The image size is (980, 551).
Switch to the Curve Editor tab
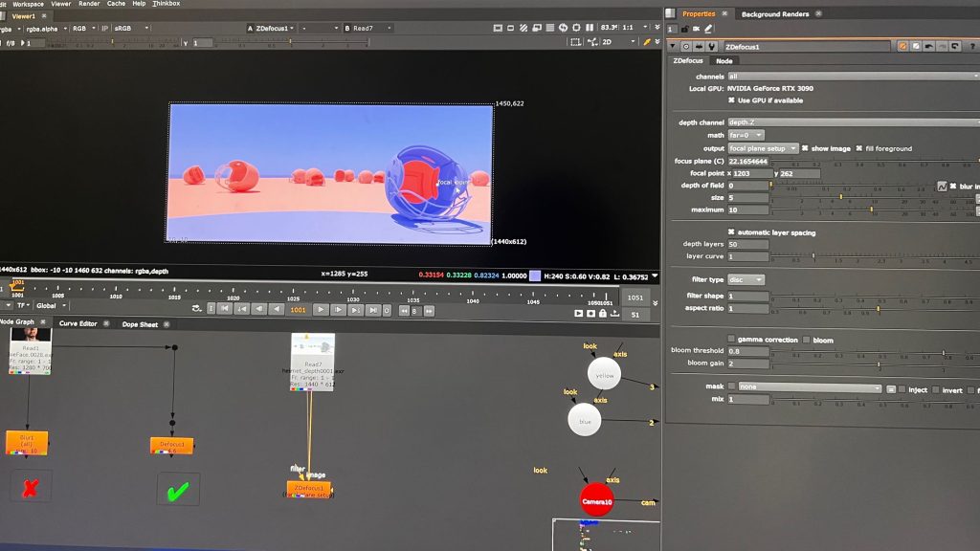coord(78,323)
